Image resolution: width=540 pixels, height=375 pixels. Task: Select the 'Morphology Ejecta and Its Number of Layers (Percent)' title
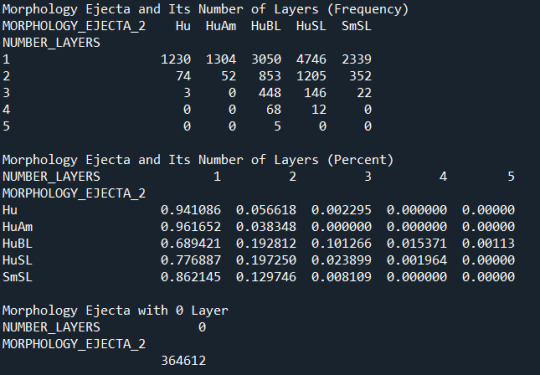click(x=198, y=160)
